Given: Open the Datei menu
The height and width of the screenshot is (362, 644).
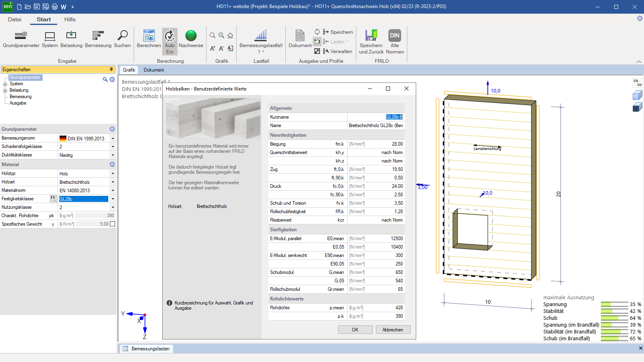Looking at the screenshot, I should pos(14,19).
